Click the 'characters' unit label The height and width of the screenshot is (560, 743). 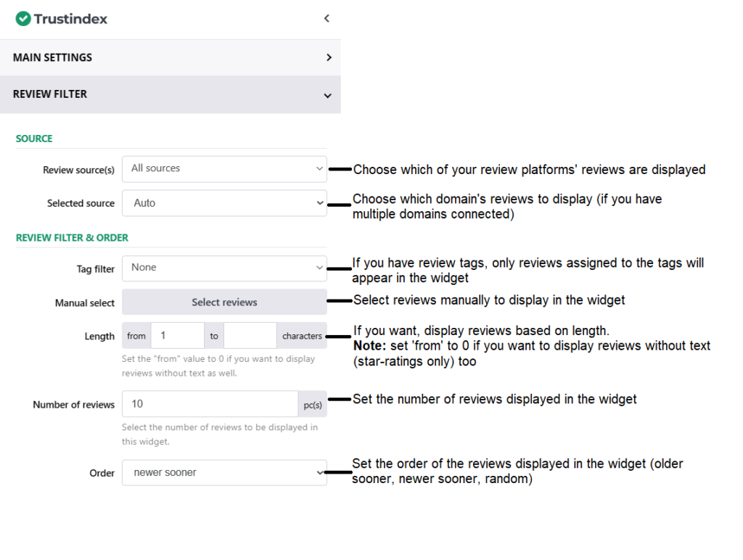(x=302, y=336)
